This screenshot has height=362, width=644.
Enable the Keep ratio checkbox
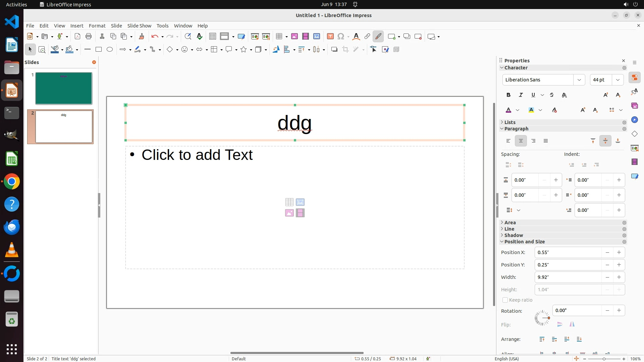point(505,300)
